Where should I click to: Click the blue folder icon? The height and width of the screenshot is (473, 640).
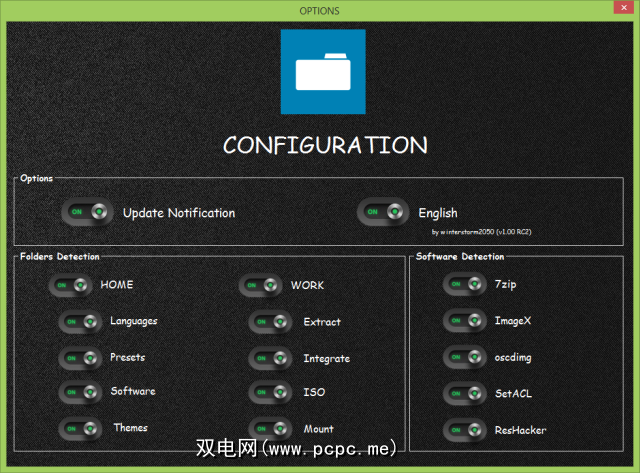pyautogui.click(x=323, y=71)
